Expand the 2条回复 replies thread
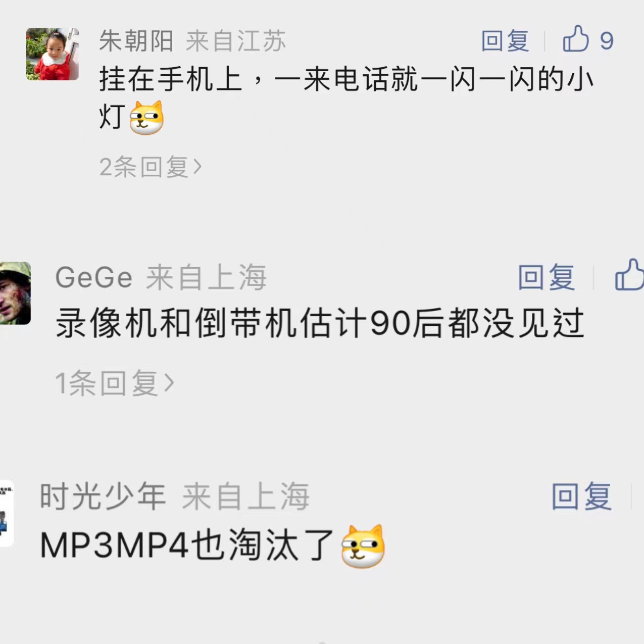 150,167
